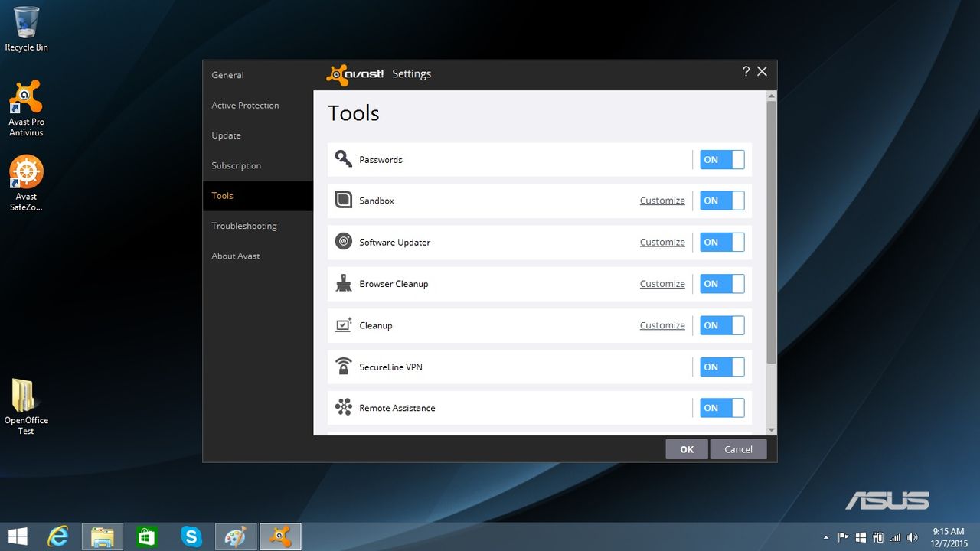Open Recycle Bin desktop icon
980x551 pixels.
point(26,29)
